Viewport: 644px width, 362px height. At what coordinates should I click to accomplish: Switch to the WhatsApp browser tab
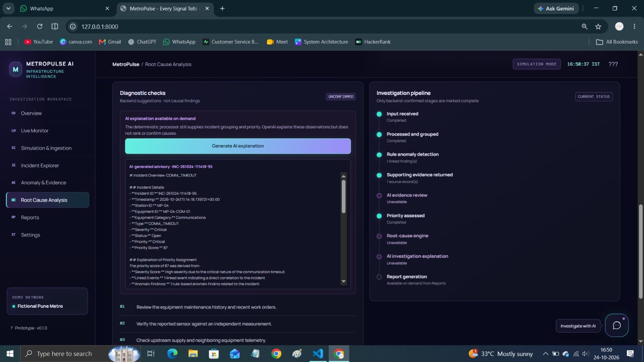[x=64, y=8]
